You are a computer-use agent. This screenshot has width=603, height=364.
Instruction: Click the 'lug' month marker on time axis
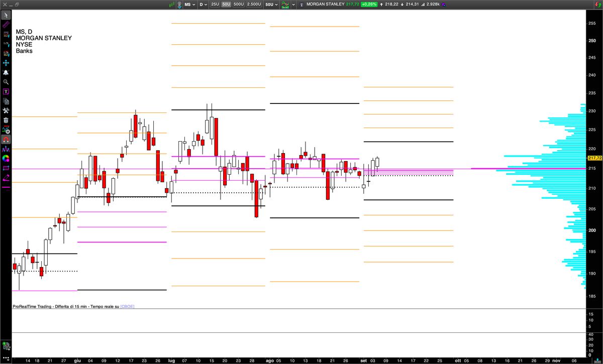point(172,360)
